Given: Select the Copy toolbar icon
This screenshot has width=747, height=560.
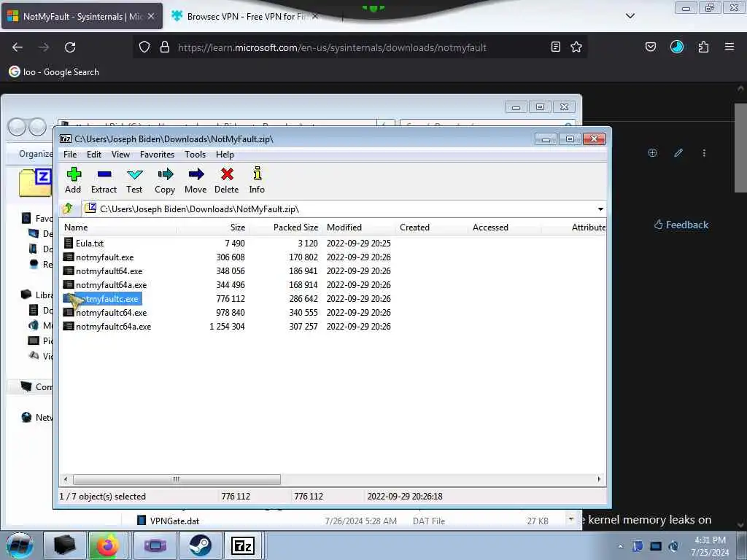Looking at the screenshot, I should coord(165,180).
